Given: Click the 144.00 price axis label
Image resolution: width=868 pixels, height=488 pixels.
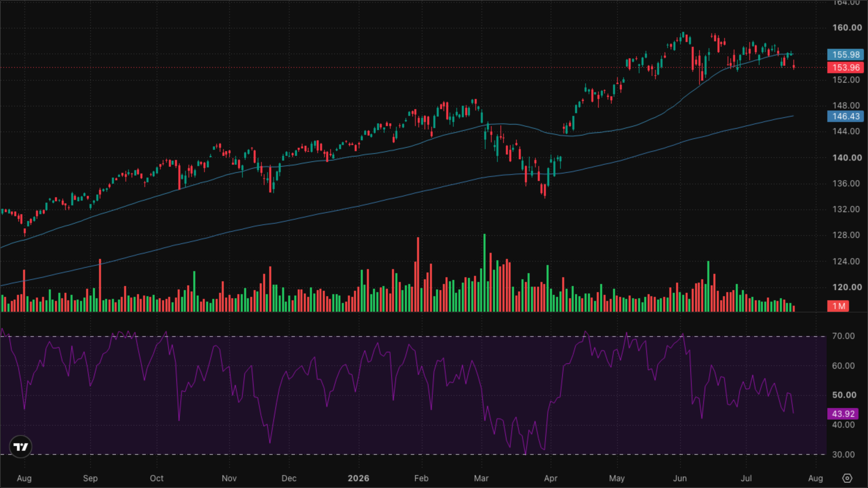Looking at the screenshot, I should (x=846, y=131).
